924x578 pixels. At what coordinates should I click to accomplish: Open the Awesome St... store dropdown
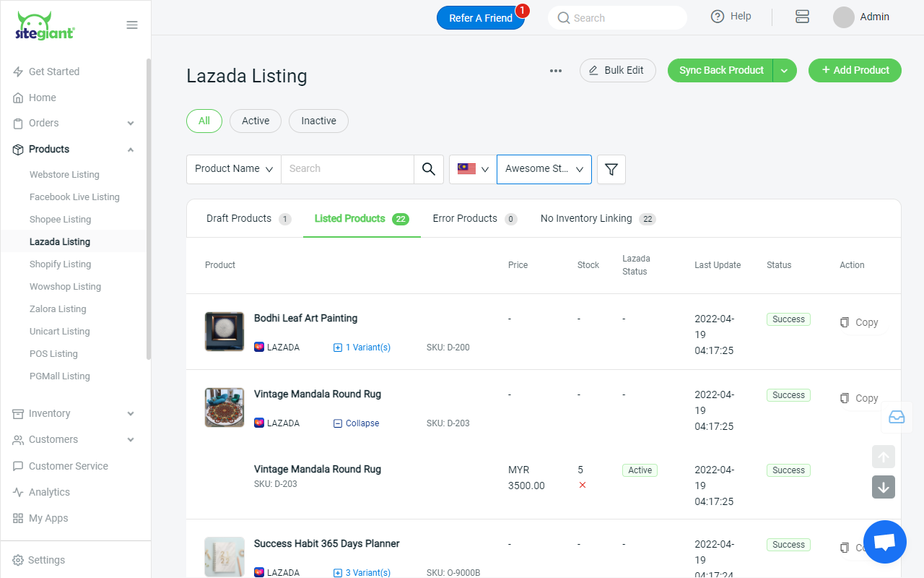[544, 169]
